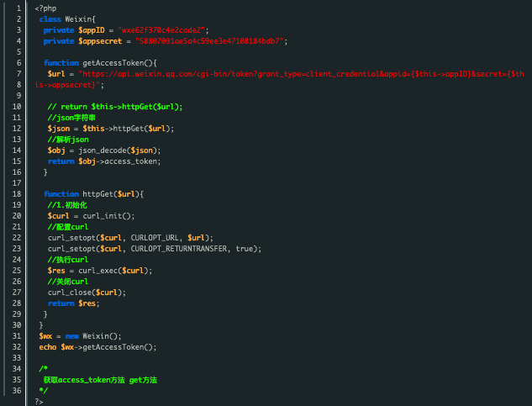
Task: Click the $url variable on line 7
Action: [56, 74]
